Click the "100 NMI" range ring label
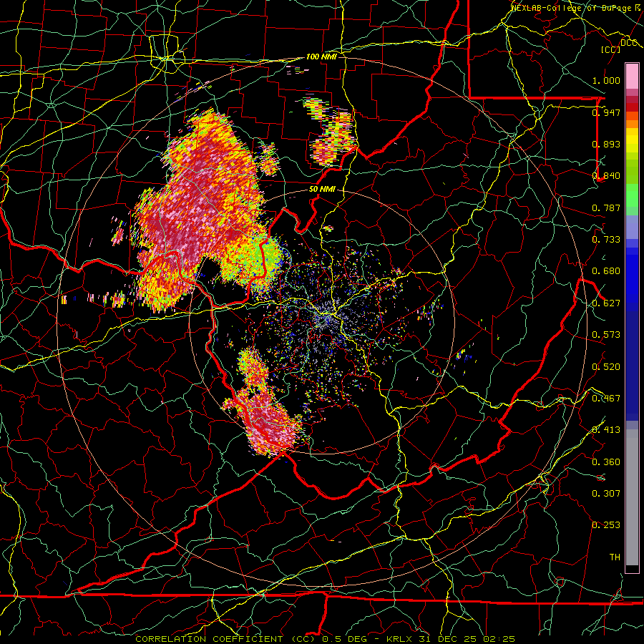 pos(321,57)
